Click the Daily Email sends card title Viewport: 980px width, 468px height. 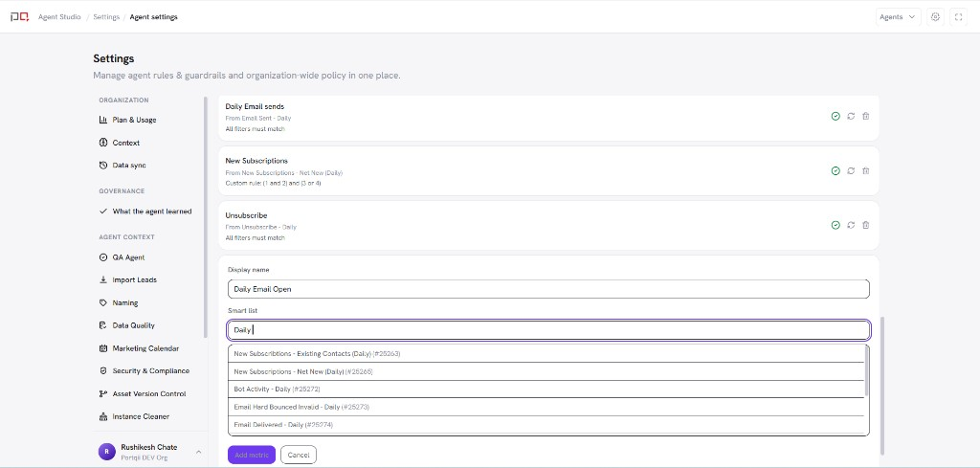tap(255, 106)
